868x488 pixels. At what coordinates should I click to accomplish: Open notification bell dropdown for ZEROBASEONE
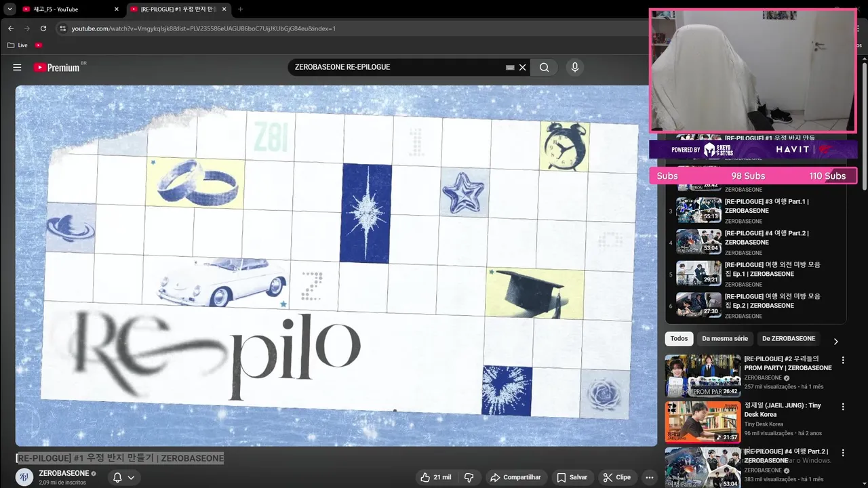tap(123, 477)
